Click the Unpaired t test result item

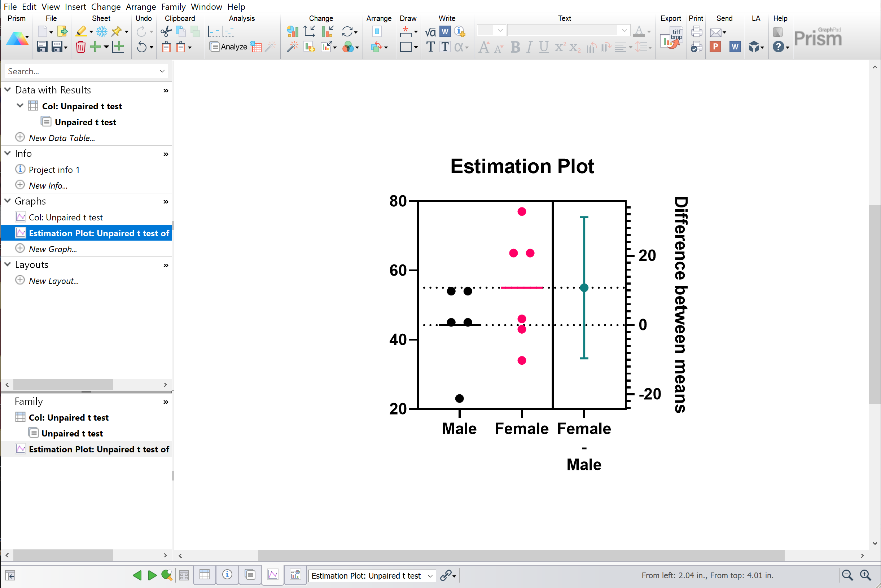[x=85, y=122]
